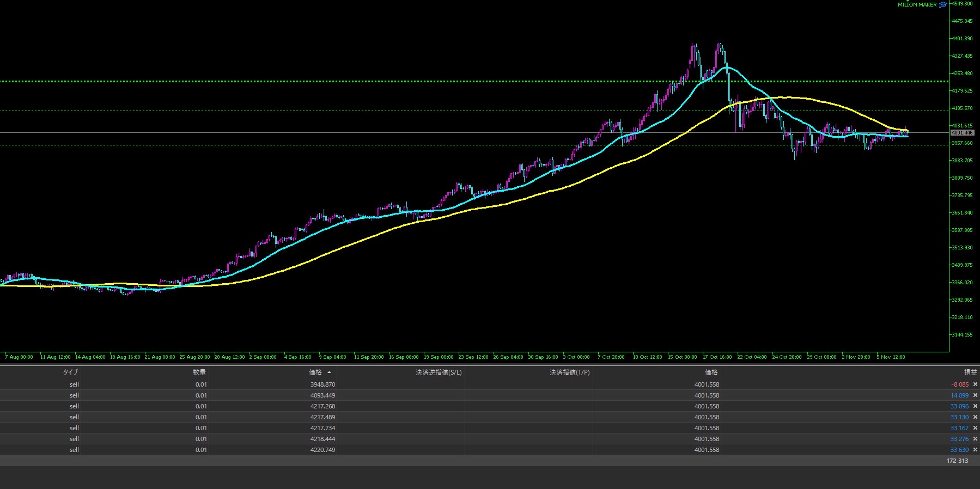Select the first sell row's 3948.870 price cell

(x=322, y=384)
